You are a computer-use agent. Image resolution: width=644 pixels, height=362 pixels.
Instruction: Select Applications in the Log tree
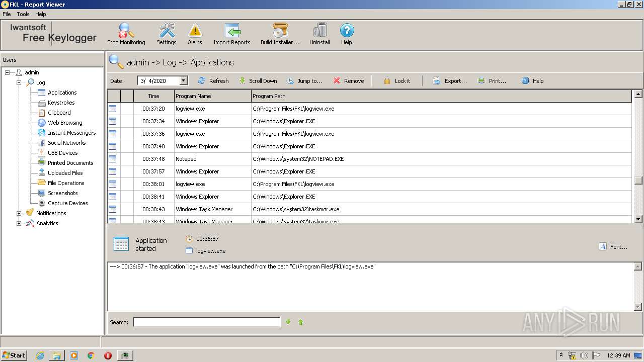coord(62,93)
